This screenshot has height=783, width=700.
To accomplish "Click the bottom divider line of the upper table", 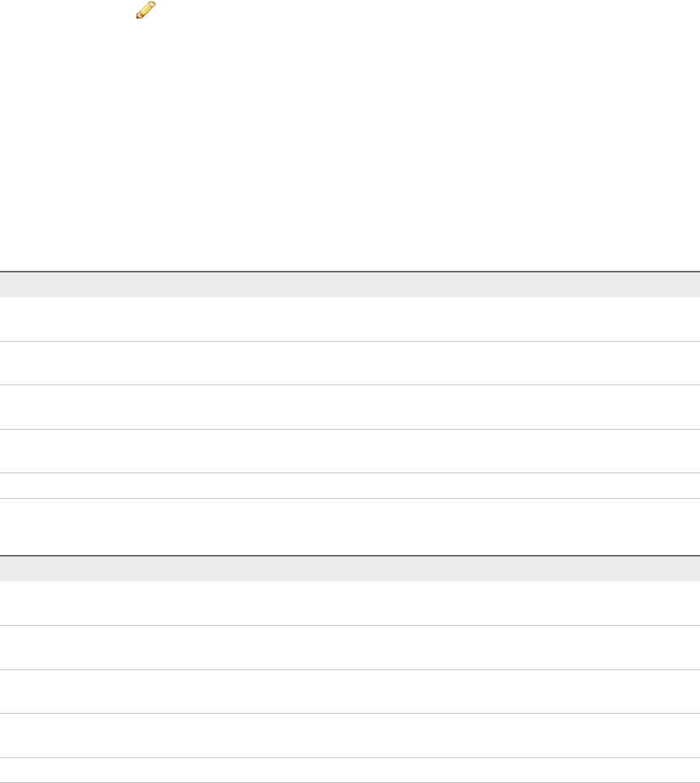I will coord(350,498).
